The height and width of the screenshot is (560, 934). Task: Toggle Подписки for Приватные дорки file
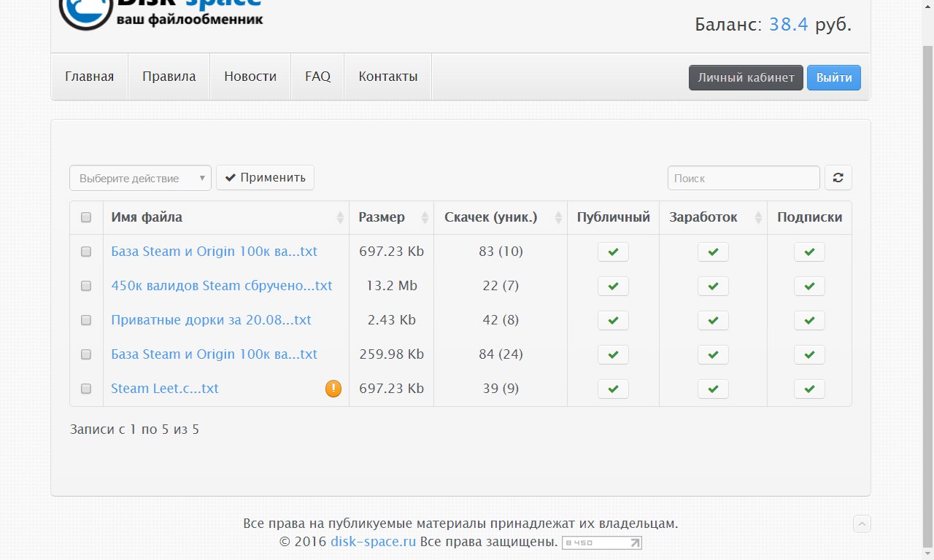tap(809, 321)
